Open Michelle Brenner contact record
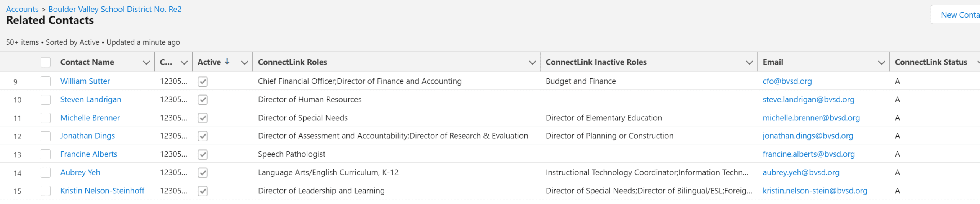Viewport: 980px width, 204px height. click(90, 118)
